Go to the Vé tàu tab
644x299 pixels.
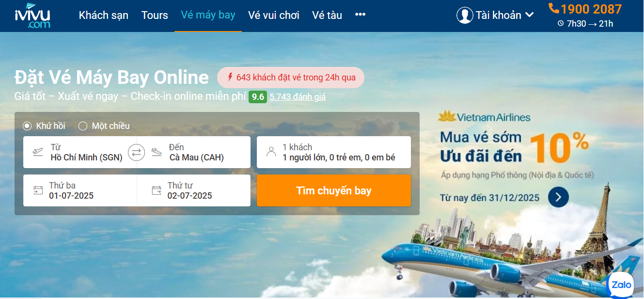[327, 15]
